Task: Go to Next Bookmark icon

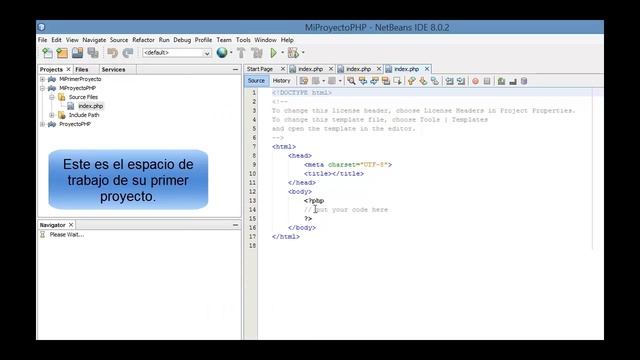Action: [423, 81]
